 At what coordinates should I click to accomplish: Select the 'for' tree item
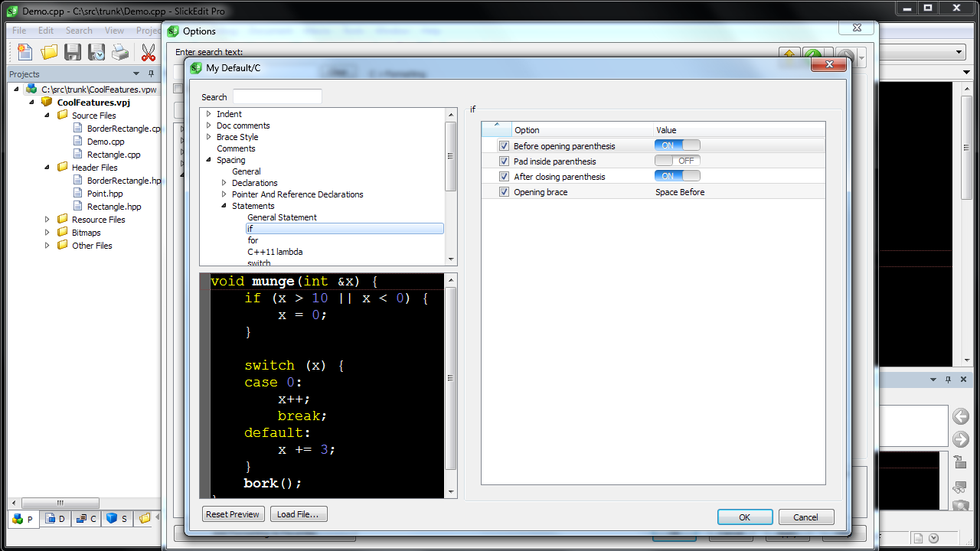(x=253, y=240)
